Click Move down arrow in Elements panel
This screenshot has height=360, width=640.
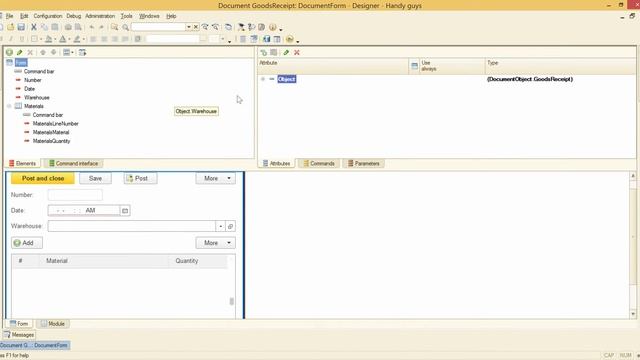pos(53,52)
